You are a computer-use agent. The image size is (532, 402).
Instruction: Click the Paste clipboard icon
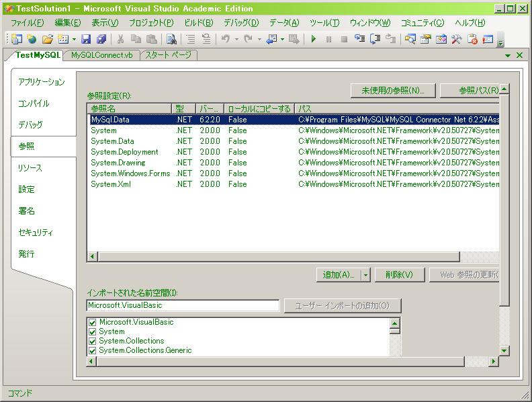click(151, 39)
